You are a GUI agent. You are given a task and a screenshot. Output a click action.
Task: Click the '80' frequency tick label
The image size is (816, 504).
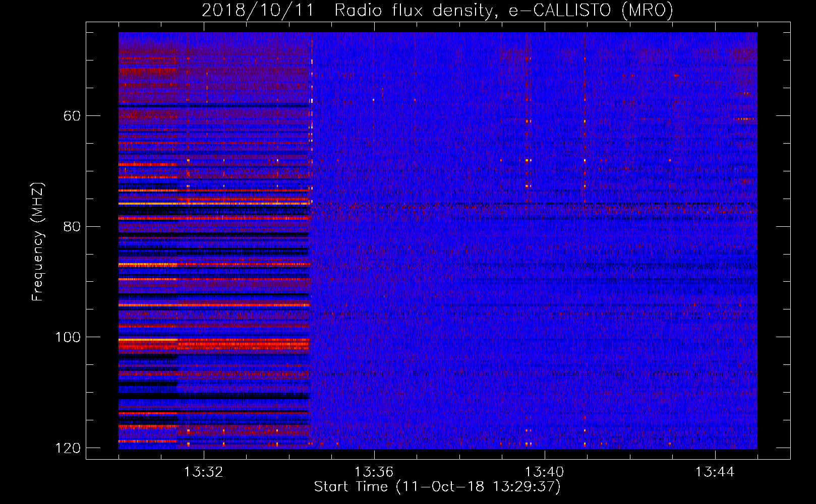[72, 226]
